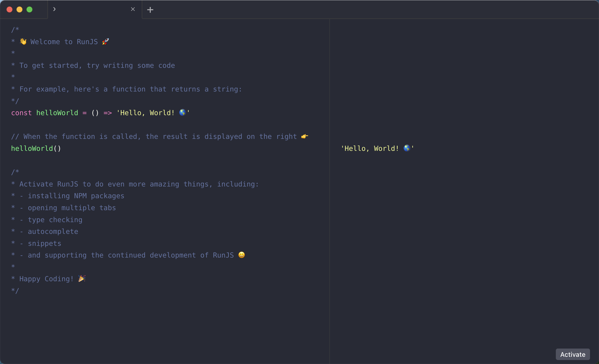Place cursor in const helloWorld declaration
This screenshot has height=364, width=599.
[x=100, y=113]
